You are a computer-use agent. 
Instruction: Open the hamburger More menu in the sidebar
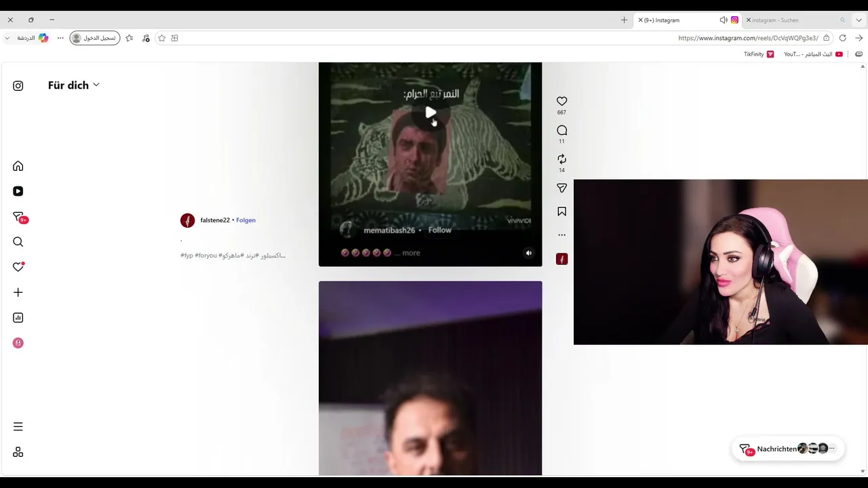coord(18,426)
